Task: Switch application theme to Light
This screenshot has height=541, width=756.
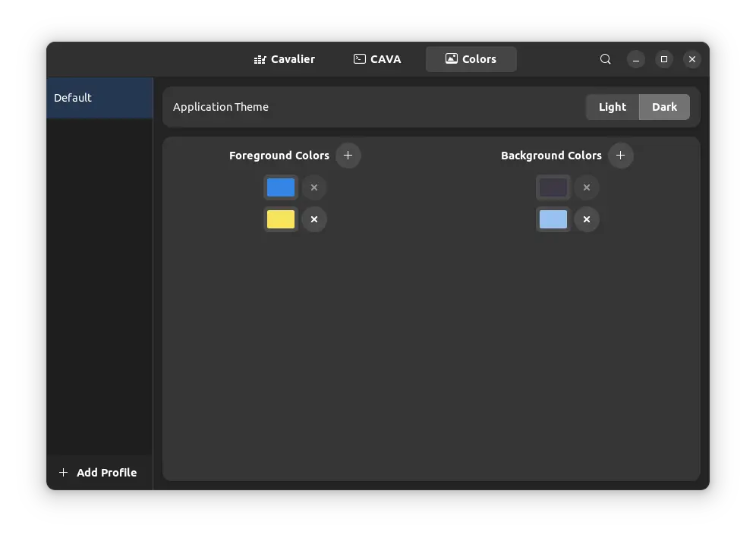Action: click(x=613, y=107)
